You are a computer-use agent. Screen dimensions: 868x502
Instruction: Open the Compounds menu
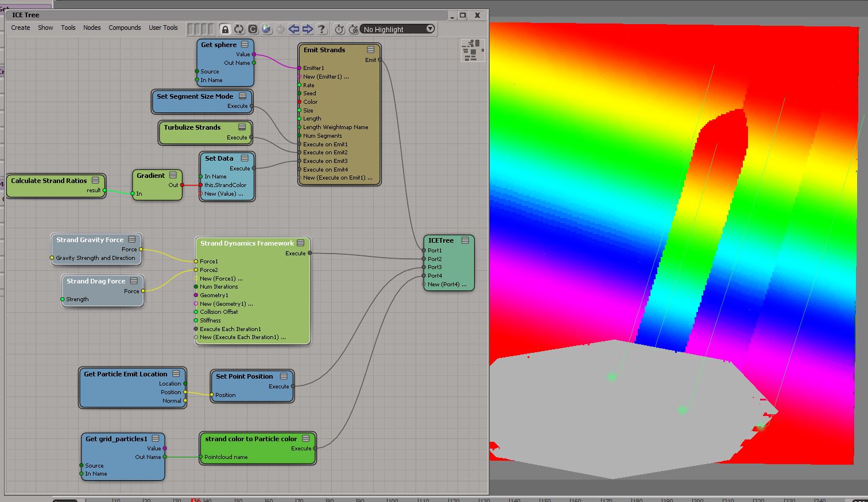click(x=125, y=28)
